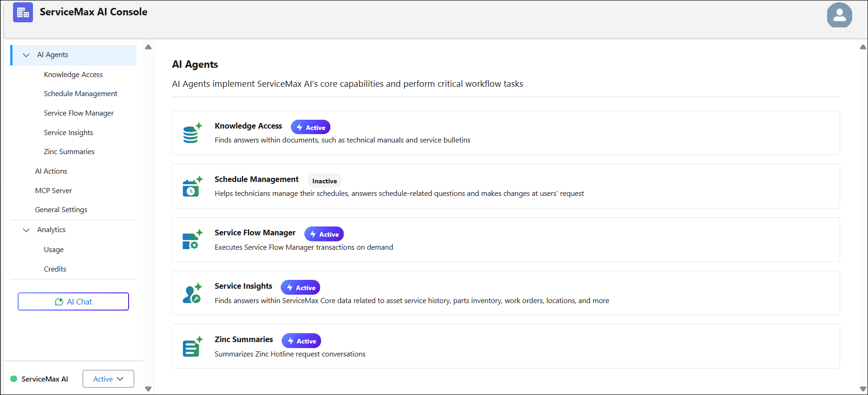Click the Service Flow Manager gear icon

[x=192, y=240]
